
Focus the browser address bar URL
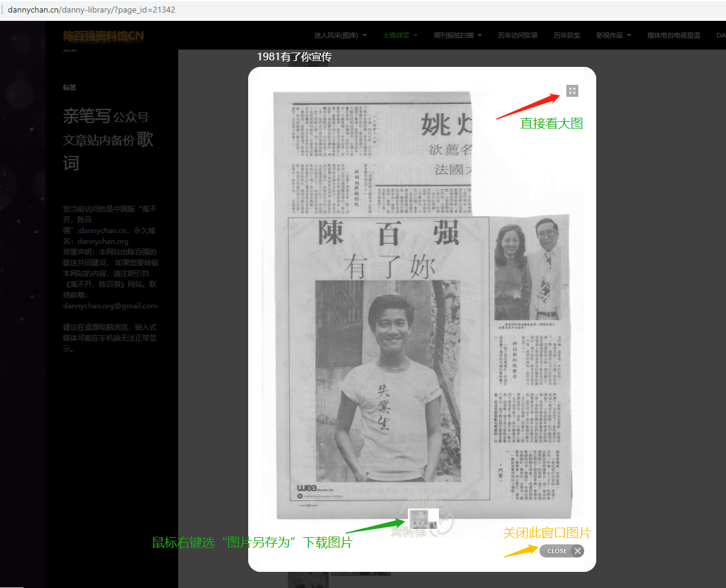point(91,10)
